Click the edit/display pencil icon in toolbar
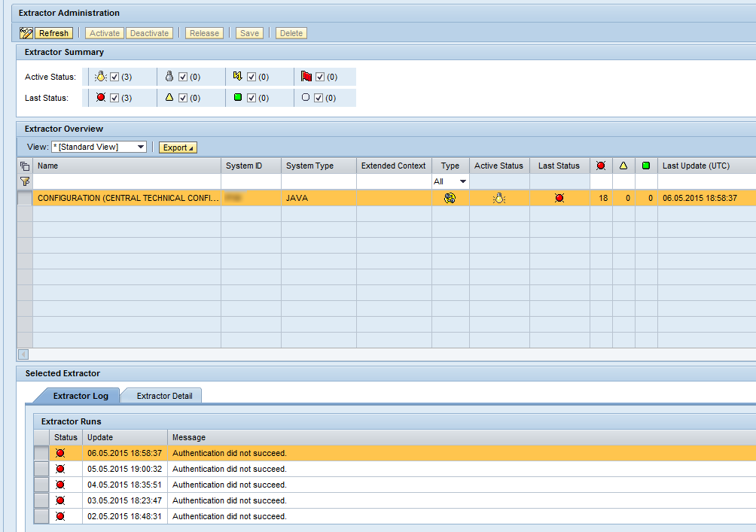 click(26, 33)
